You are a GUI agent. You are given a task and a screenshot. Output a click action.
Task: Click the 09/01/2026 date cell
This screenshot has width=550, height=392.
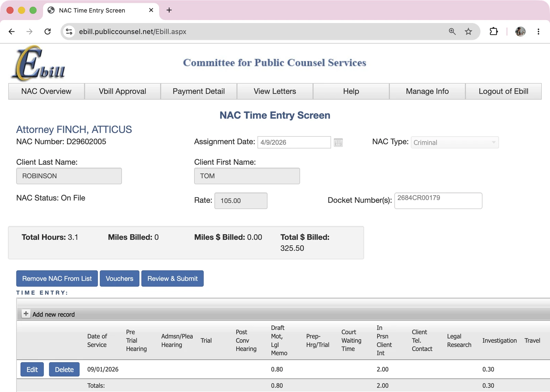point(103,369)
